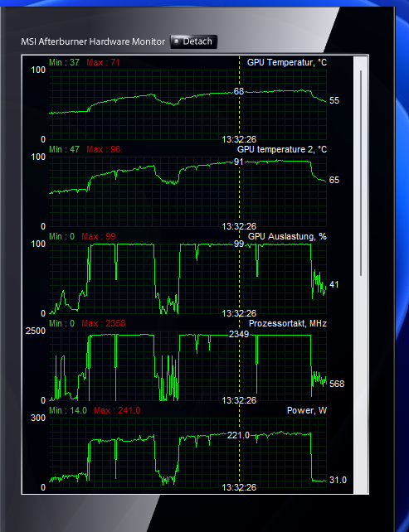Click the current value 568 of Prozessortakt
The image size is (409, 532).
pos(337,384)
